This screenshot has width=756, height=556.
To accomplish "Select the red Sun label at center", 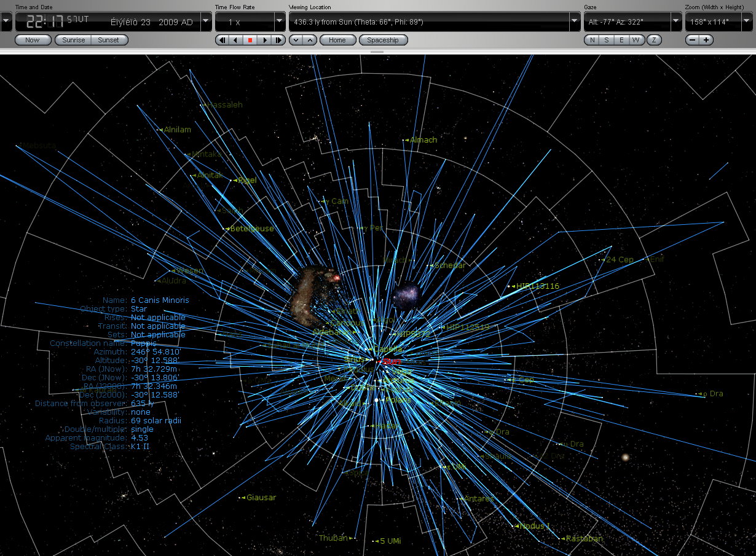I will 391,362.
